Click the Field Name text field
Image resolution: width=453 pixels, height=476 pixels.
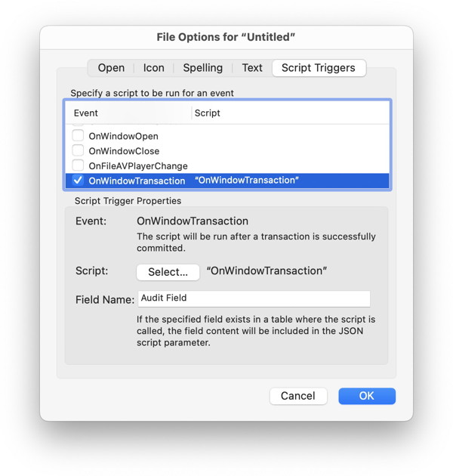coord(254,298)
